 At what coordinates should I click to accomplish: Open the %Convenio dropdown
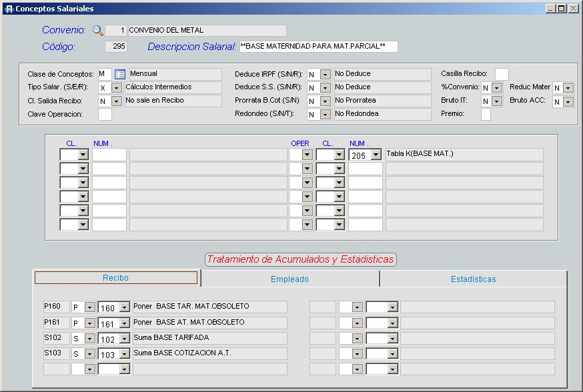[497, 88]
